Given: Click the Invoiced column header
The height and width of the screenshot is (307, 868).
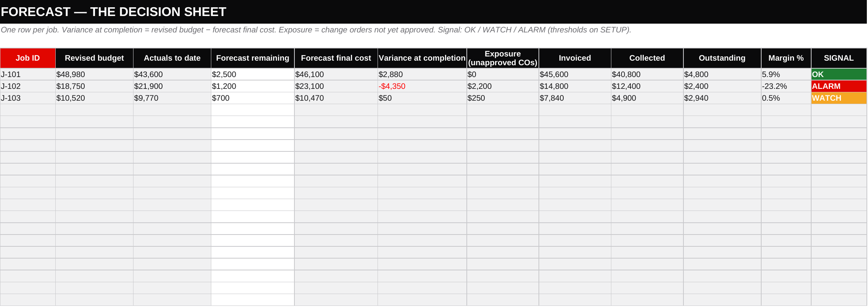Looking at the screenshot, I should pyautogui.click(x=575, y=58).
